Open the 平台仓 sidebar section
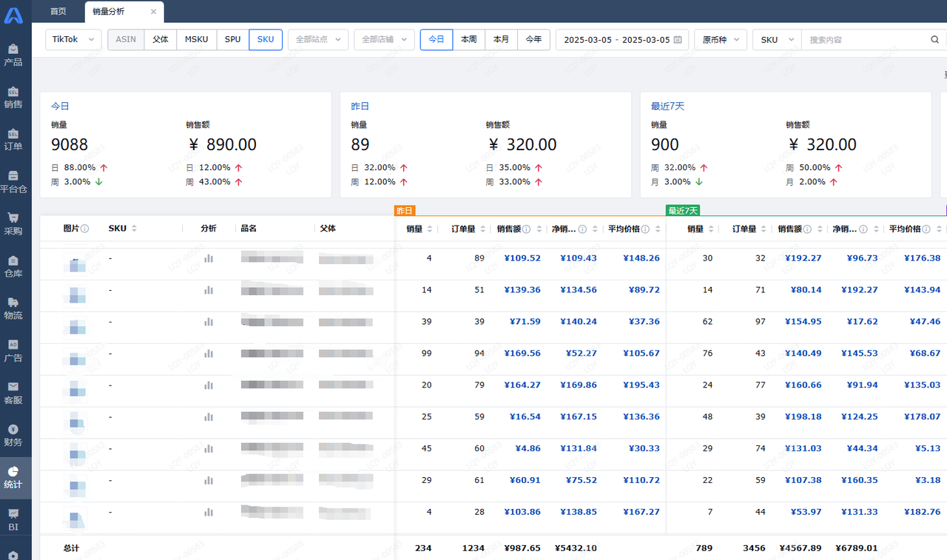This screenshot has width=947, height=560. pos(13,181)
